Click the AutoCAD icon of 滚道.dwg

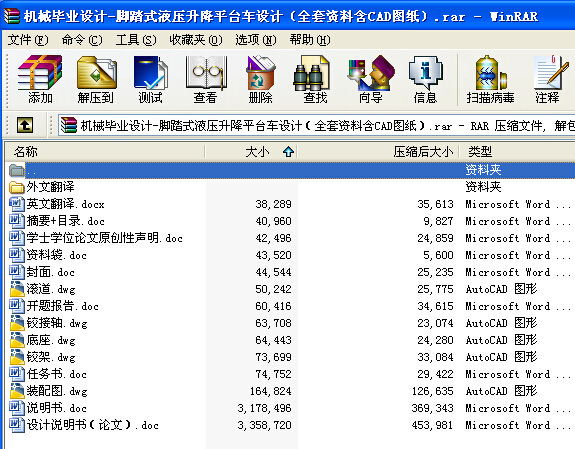click(17, 289)
